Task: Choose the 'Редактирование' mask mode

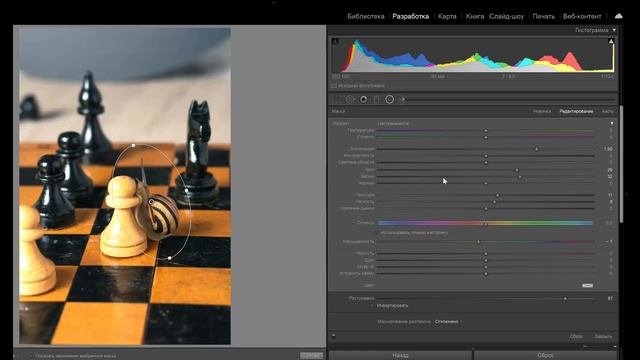Action: click(x=576, y=111)
